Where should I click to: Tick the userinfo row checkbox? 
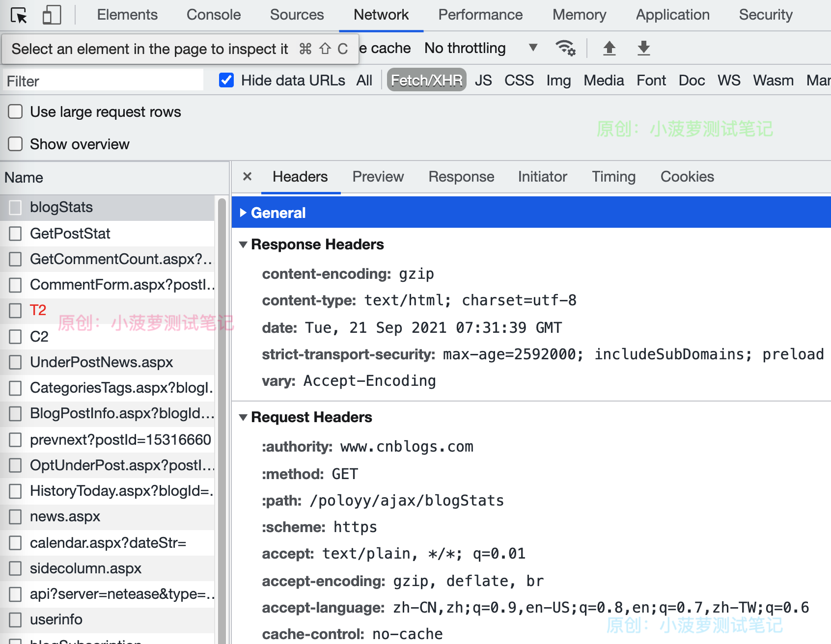coord(15,619)
